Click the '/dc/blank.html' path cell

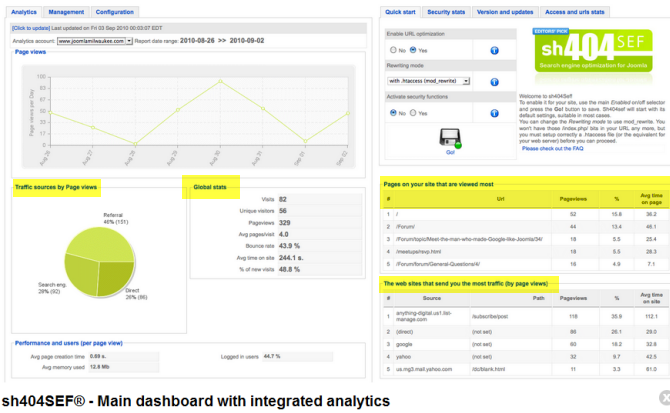point(488,369)
